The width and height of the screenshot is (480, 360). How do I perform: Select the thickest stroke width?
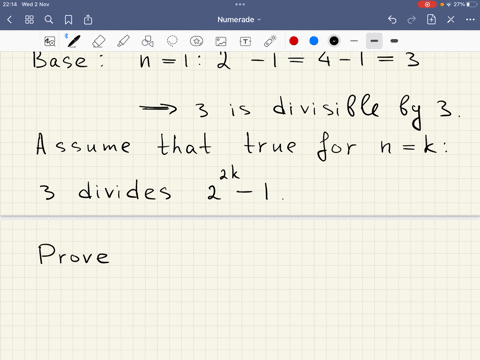tap(394, 41)
